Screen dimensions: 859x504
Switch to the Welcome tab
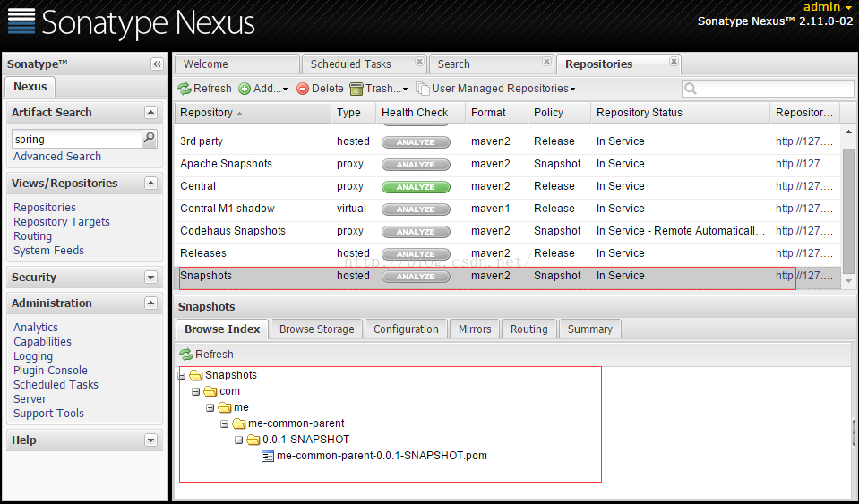coord(237,64)
